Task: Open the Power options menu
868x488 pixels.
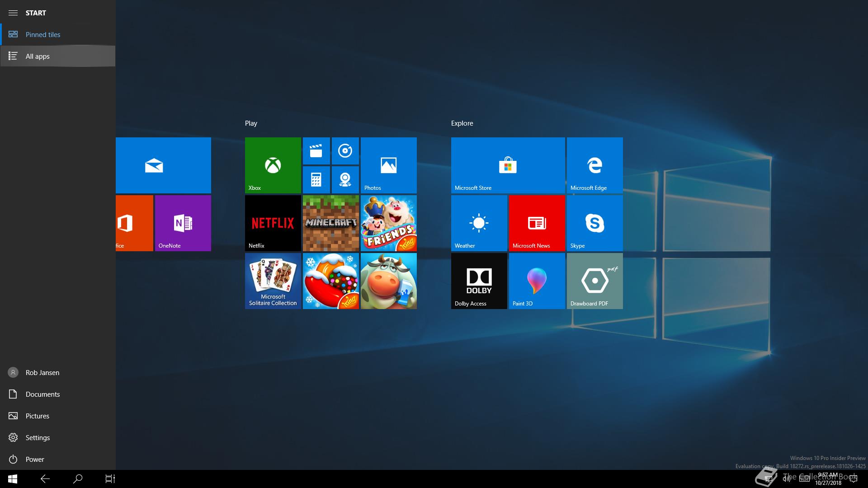Action: pyautogui.click(x=58, y=459)
